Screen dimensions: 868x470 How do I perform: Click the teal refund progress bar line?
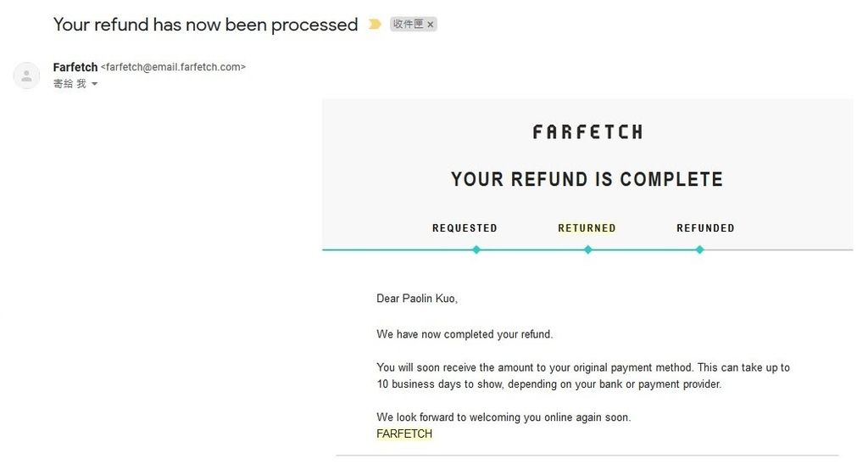click(x=511, y=250)
